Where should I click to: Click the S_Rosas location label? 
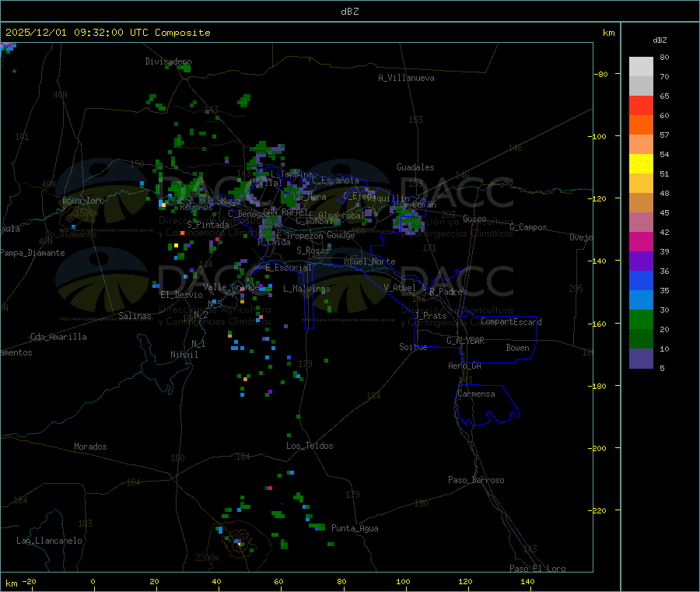click(313, 250)
